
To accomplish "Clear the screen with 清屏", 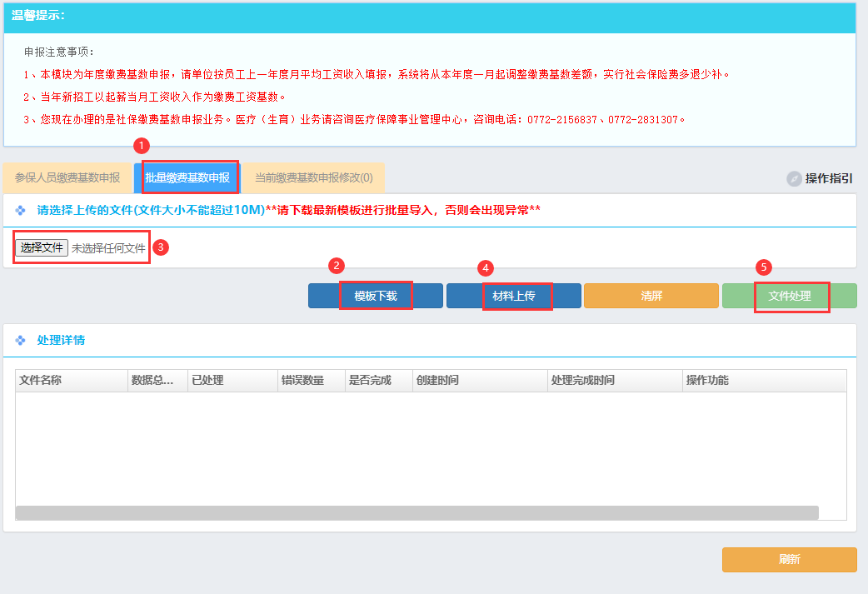I will click(651, 296).
